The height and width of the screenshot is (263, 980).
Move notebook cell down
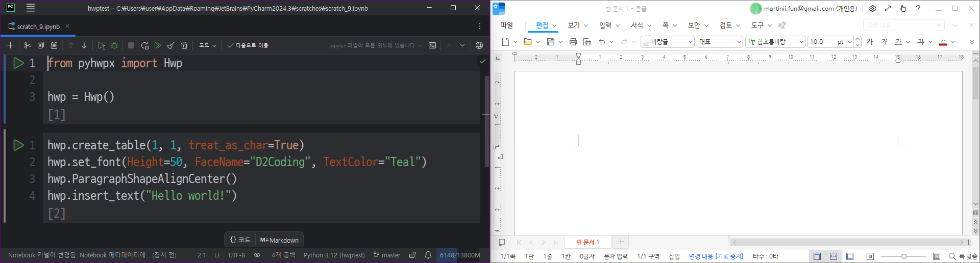click(x=84, y=45)
